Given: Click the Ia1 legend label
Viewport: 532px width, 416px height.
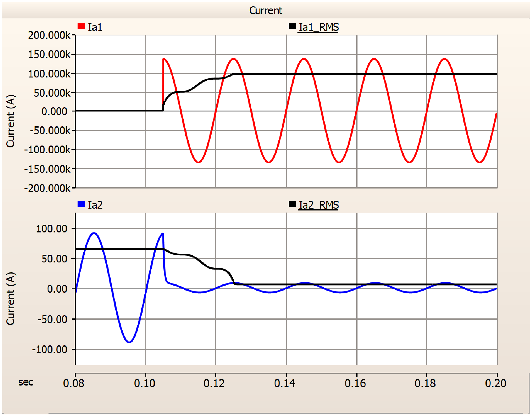Looking at the screenshot, I should (x=95, y=27).
